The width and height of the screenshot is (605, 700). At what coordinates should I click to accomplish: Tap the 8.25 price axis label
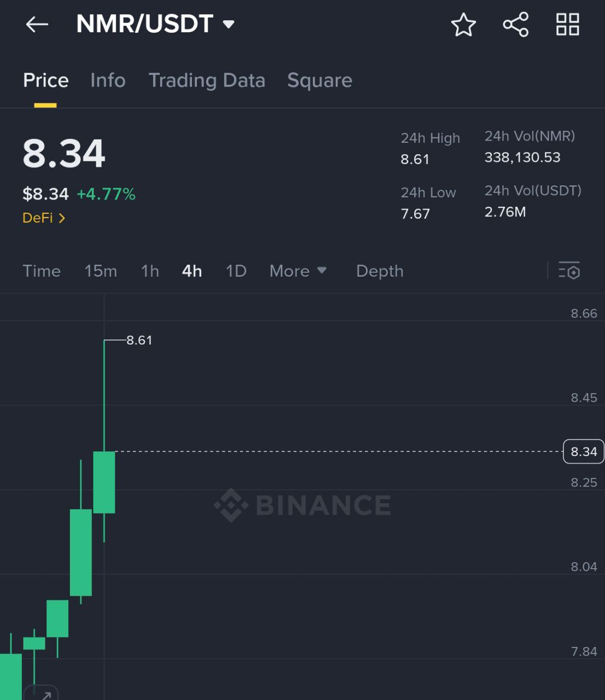click(x=584, y=482)
